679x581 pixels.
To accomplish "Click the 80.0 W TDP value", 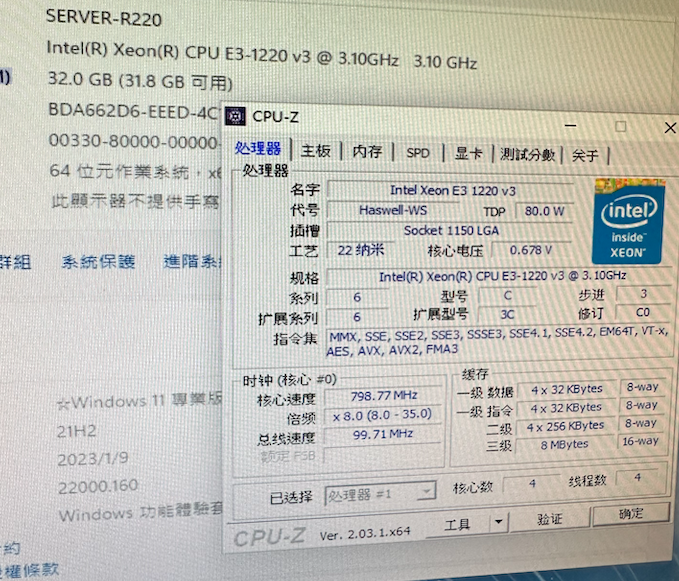I will click(x=544, y=211).
